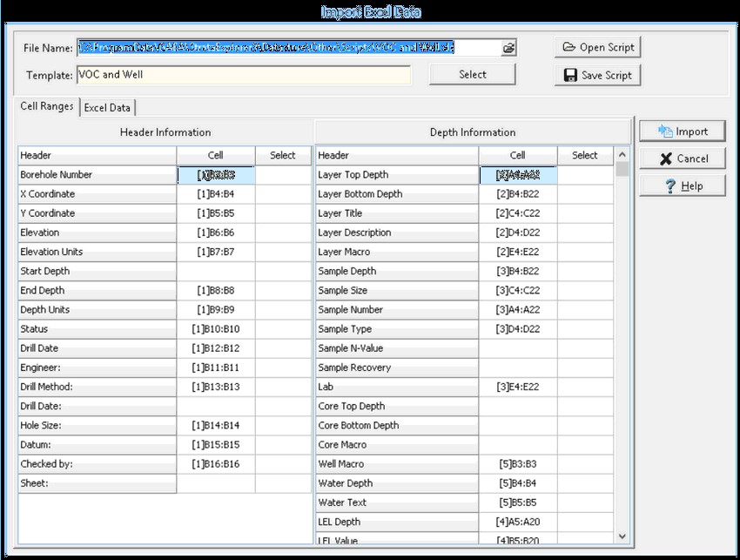Click the Open Script button

click(x=597, y=47)
